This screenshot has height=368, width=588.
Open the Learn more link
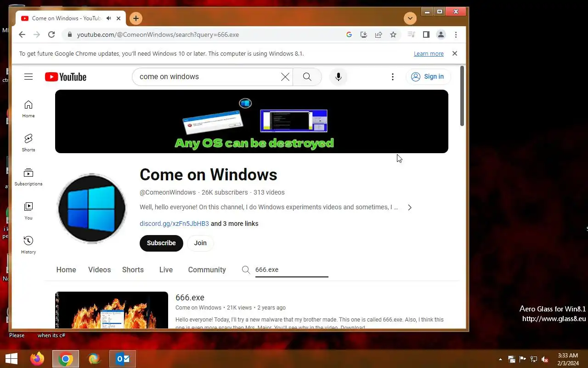pyautogui.click(x=429, y=54)
